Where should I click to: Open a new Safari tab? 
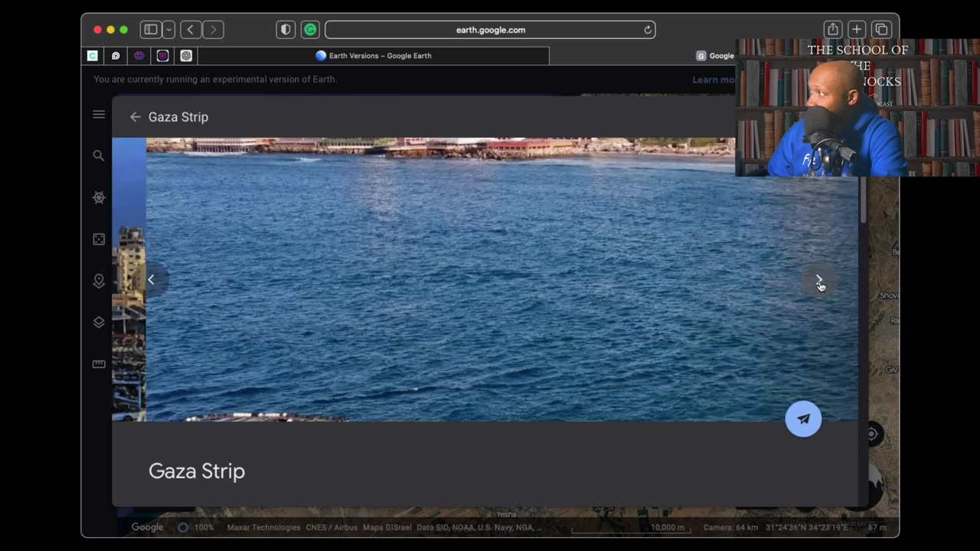click(857, 30)
